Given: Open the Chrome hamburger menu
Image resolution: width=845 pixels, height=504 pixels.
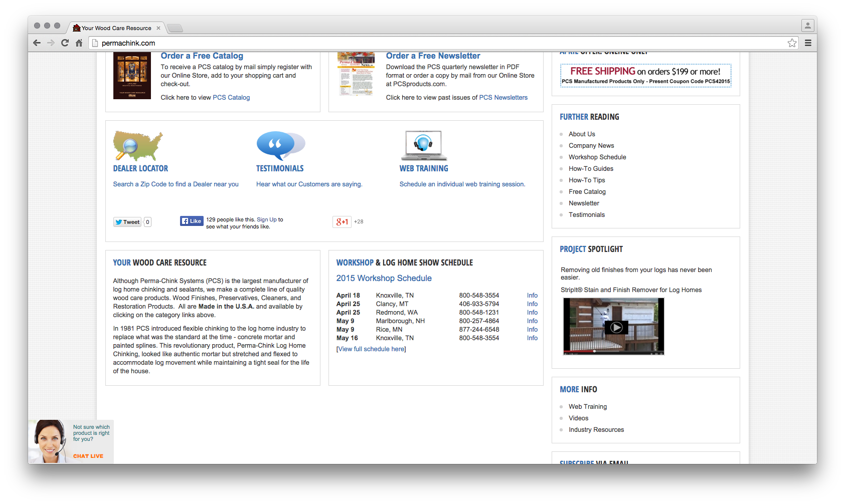Looking at the screenshot, I should pos(808,43).
